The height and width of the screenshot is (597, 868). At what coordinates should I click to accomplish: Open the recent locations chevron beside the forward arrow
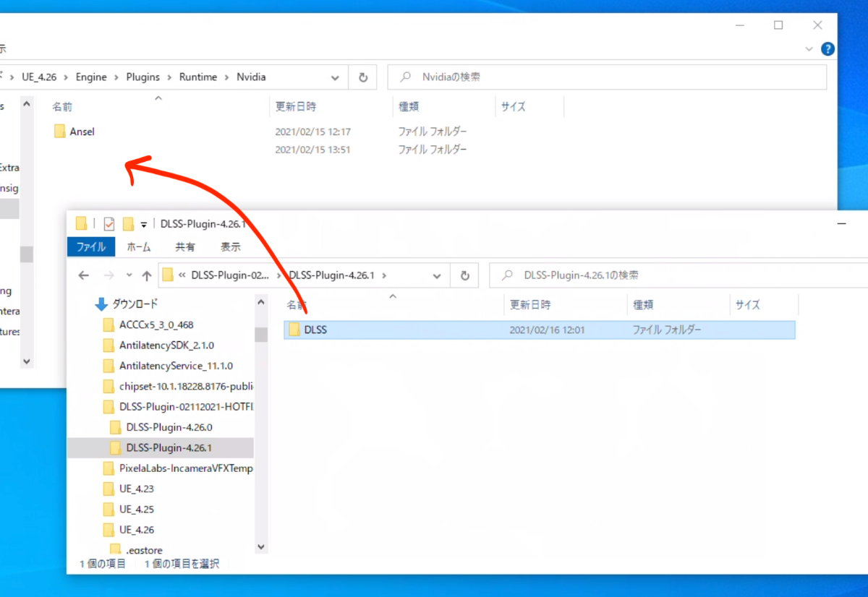pos(129,275)
